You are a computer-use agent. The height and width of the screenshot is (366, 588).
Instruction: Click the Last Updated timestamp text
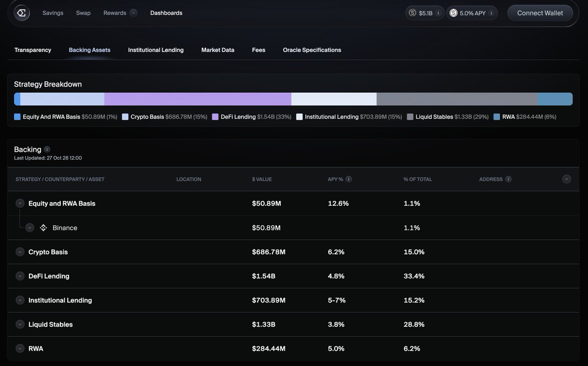(x=48, y=158)
